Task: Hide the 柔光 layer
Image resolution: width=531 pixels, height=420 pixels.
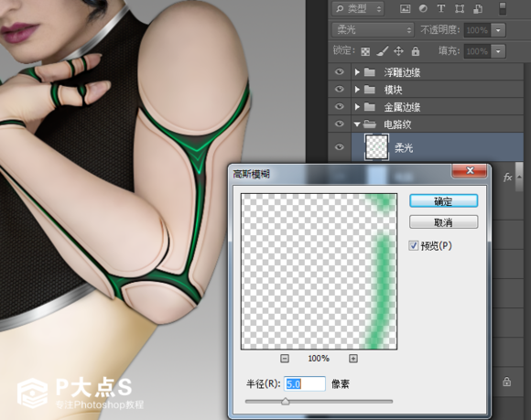Action: [340, 147]
